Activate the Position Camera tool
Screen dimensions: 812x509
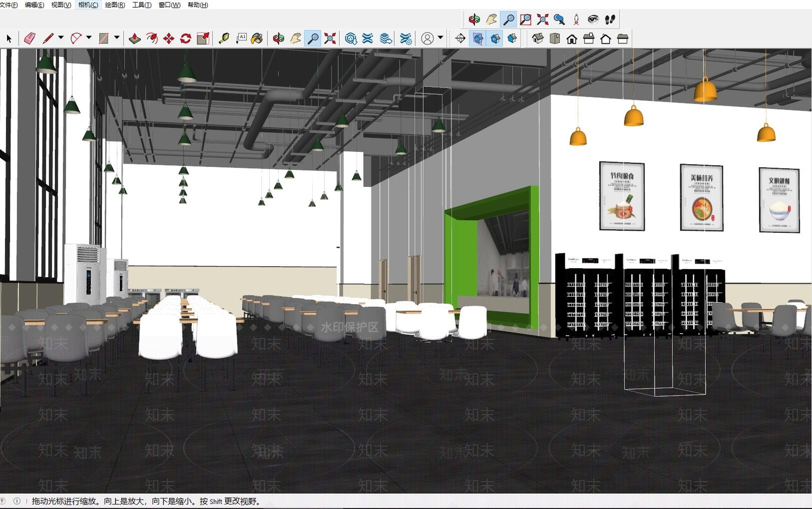(576, 19)
